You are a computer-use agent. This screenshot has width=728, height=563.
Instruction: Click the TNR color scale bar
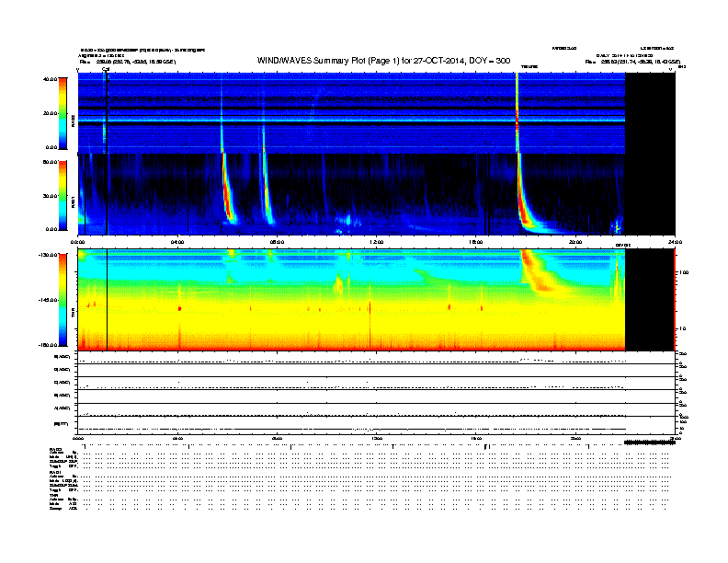[63, 300]
